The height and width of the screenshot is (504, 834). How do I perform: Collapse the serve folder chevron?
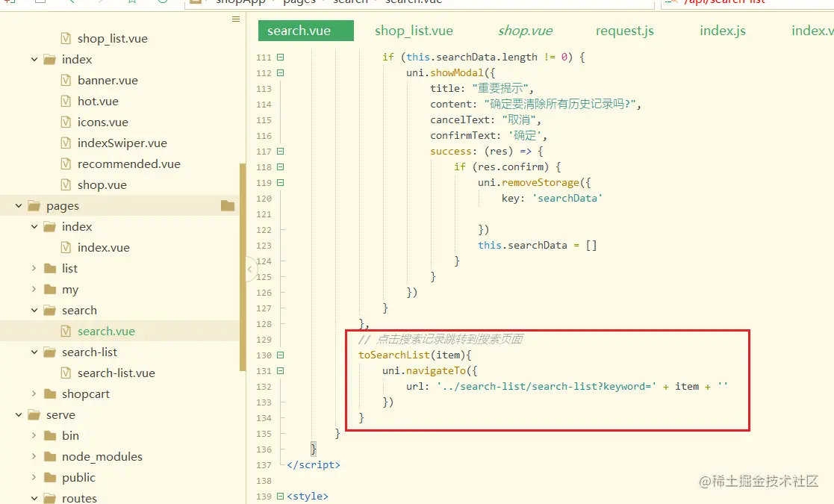pos(19,414)
